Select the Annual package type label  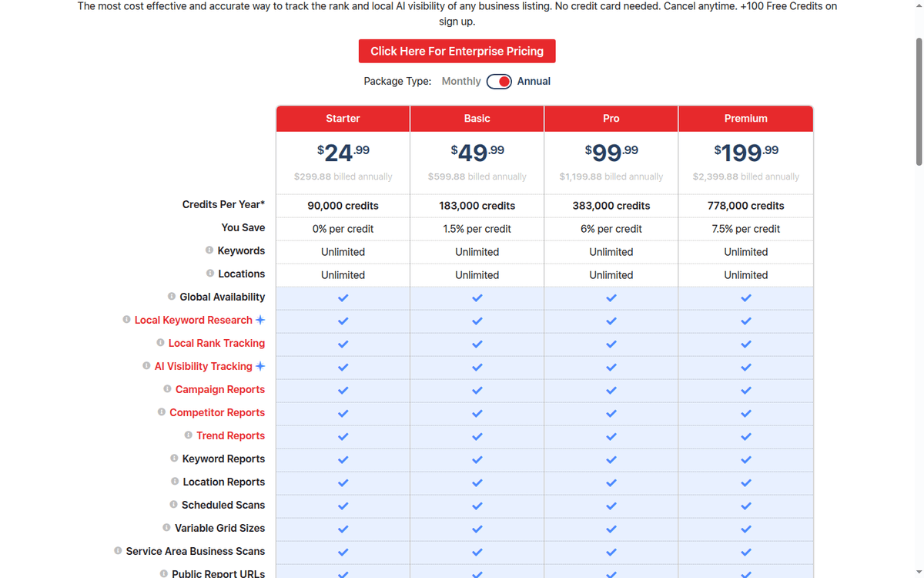[x=534, y=81]
